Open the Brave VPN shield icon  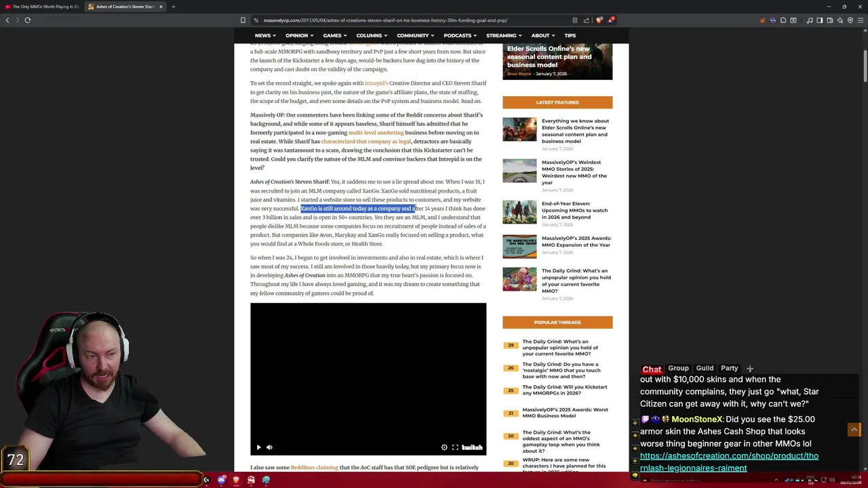850,20
